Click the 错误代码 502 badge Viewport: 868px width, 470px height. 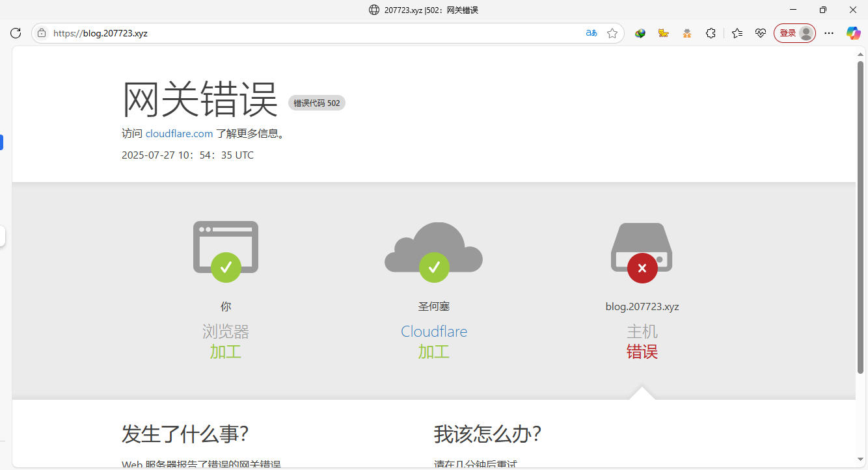pyautogui.click(x=317, y=103)
